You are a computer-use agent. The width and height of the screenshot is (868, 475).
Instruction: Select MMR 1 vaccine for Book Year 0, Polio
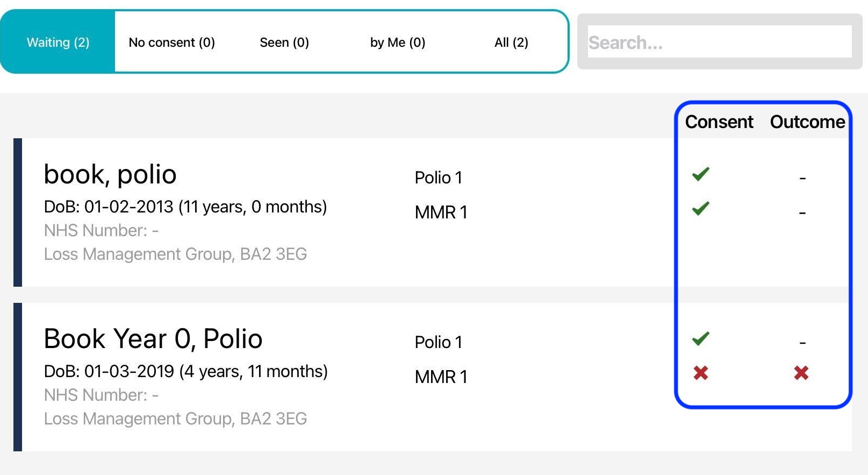coord(441,377)
